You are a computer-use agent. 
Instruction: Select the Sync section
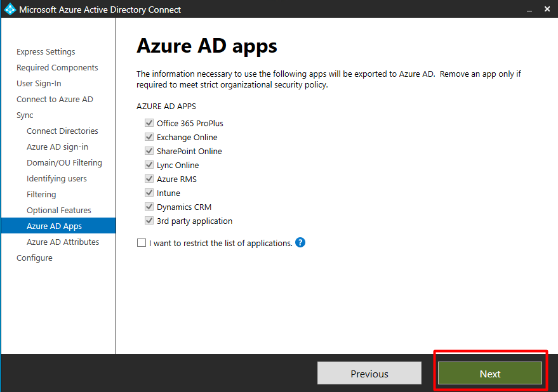[x=25, y=115]
